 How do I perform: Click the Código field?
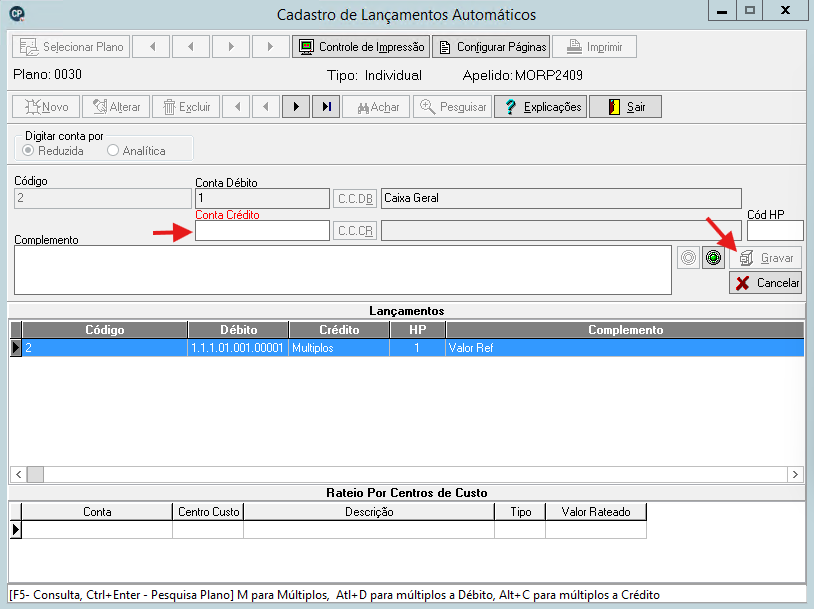pos(103,198)
